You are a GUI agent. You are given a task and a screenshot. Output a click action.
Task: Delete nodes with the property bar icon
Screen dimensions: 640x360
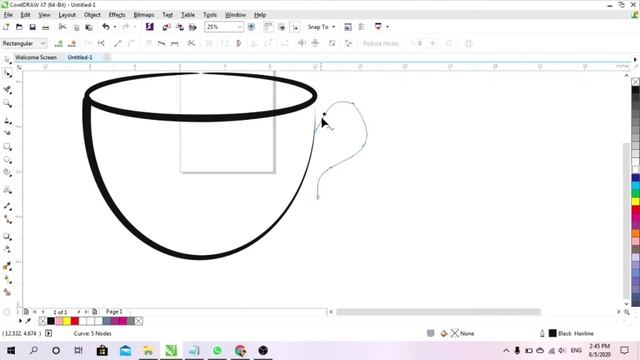coord(72,43)
